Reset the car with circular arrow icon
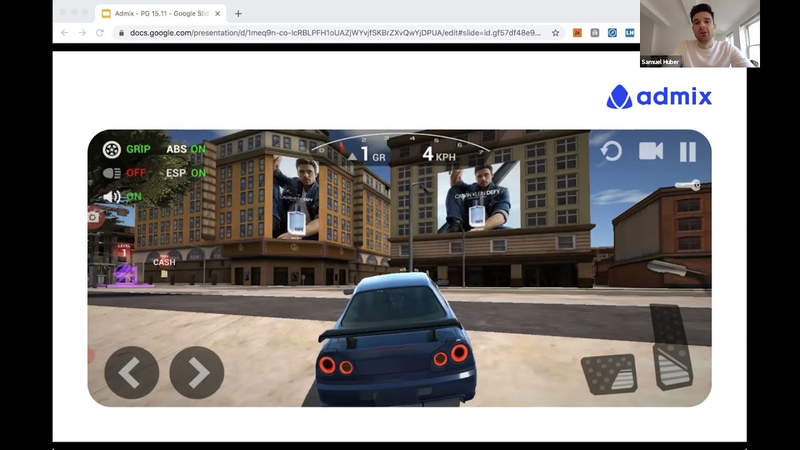Screen dimensions: 800x450 point(611,152)
